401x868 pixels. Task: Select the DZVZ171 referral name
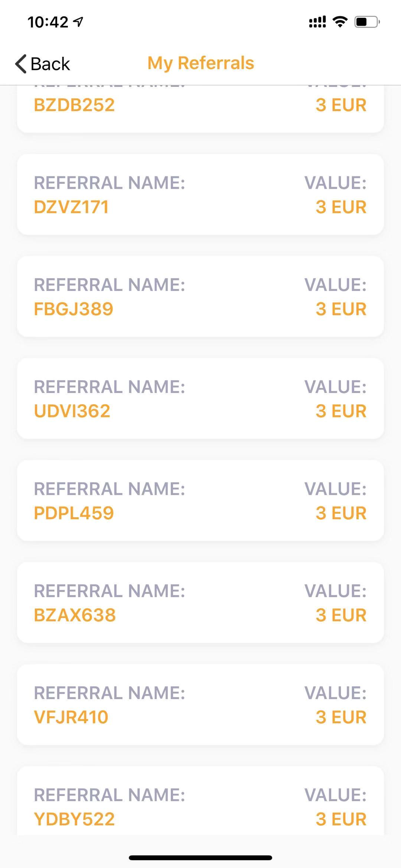click(71, 207)
